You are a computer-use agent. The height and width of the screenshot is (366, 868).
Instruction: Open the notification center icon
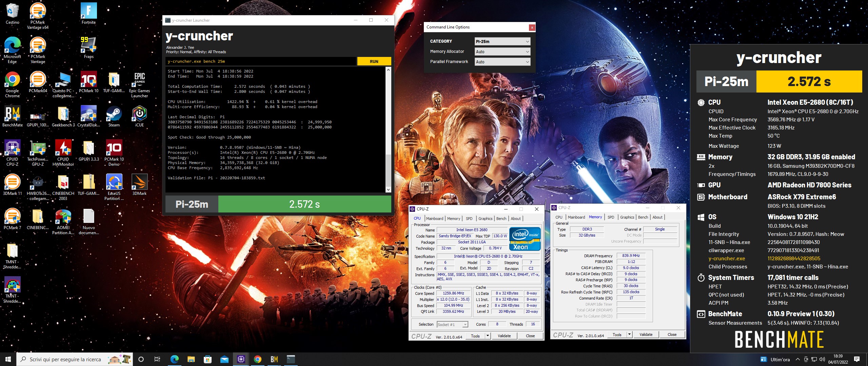[857, 359]
